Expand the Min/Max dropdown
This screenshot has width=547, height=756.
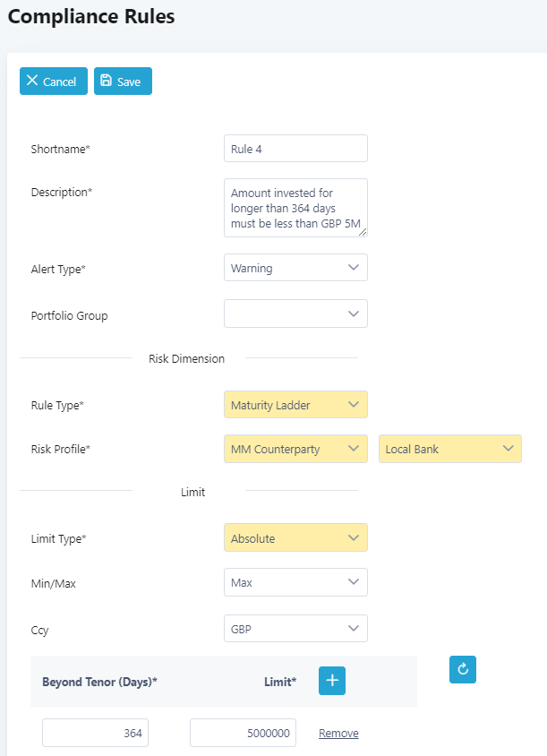pos(295,582)
